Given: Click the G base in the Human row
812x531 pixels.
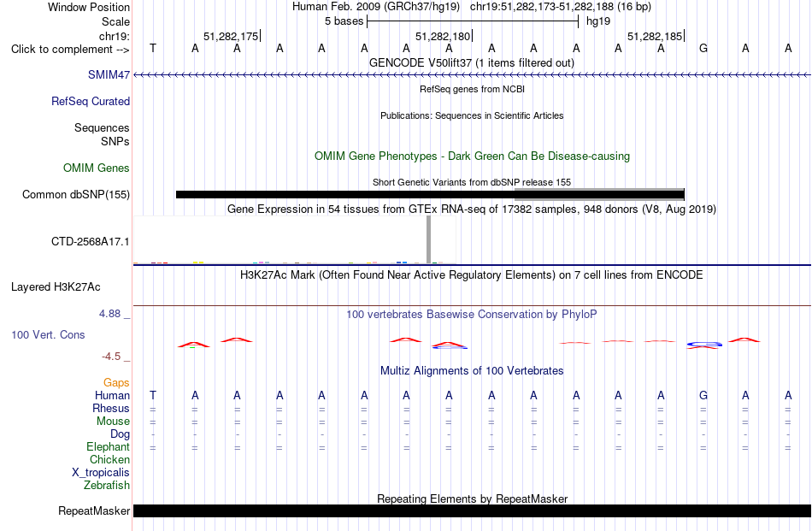Looking at the screenshot, I should tap(703, 395).
